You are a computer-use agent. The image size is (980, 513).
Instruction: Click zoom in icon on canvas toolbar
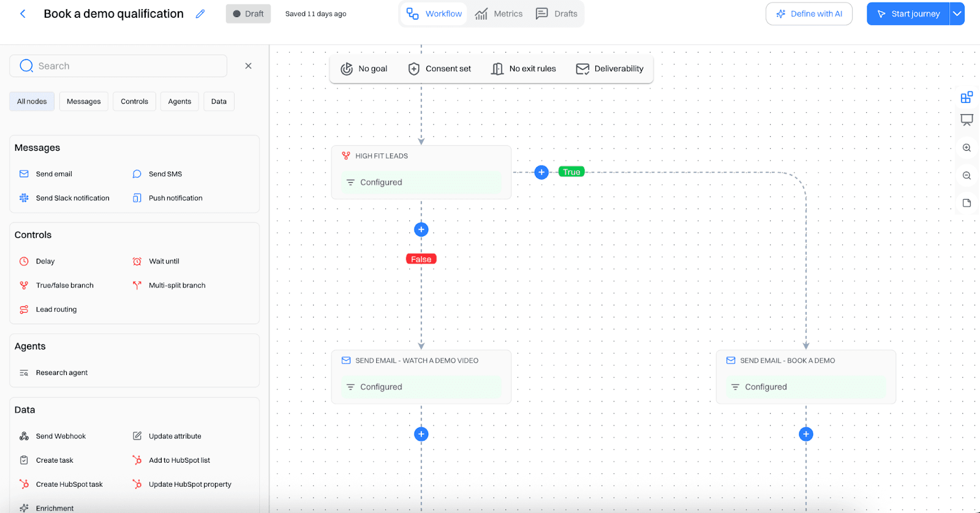pos(967,148)
